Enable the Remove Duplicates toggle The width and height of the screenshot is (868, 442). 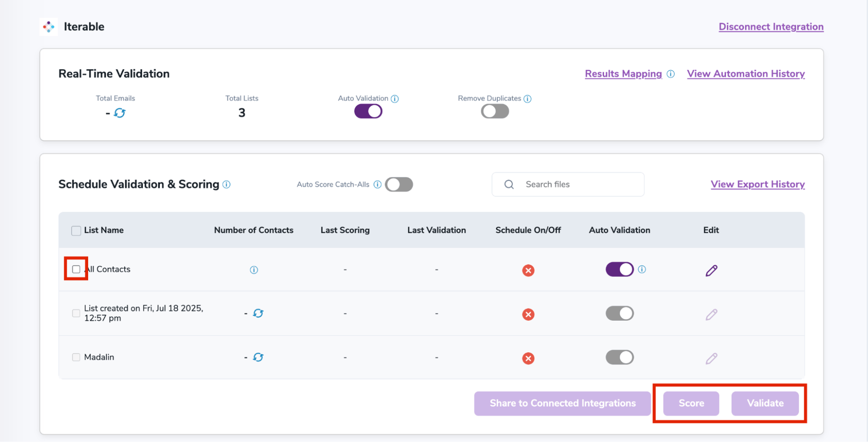point(495,111)
